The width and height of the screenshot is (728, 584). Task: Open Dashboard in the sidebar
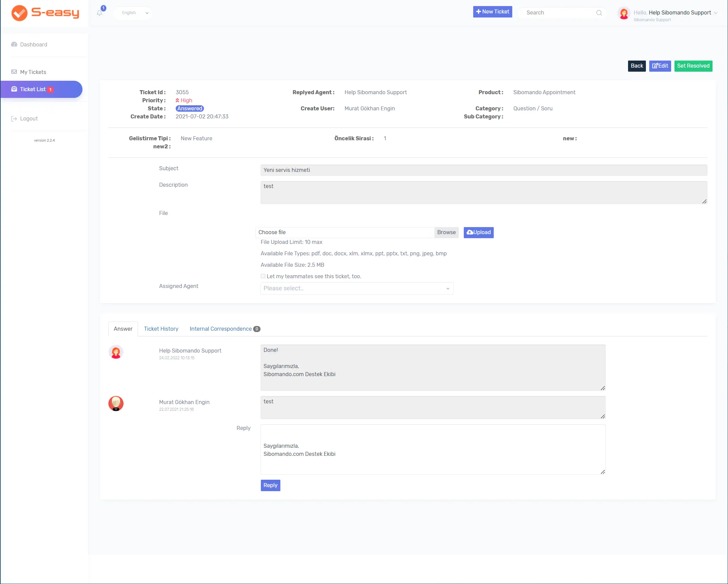tap(33, 44)
